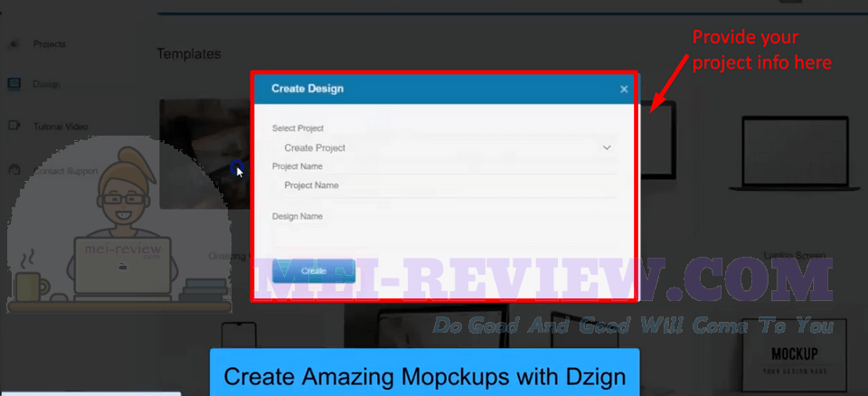Open Contact Support in the sidebar

coord(65,171)
